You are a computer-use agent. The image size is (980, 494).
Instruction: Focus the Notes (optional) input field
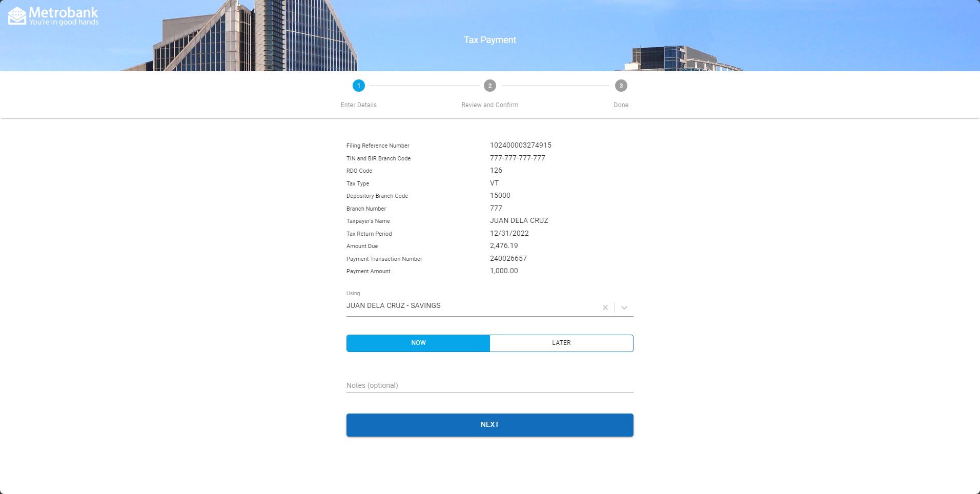coord(489,385)
